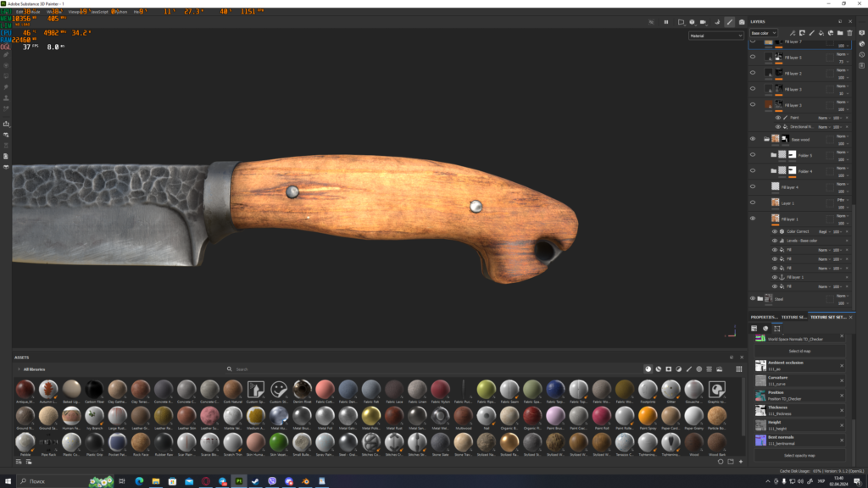The width and height of the screenshot is (868, 488).
Task: Open the Viewport menu
Action: 75,12
